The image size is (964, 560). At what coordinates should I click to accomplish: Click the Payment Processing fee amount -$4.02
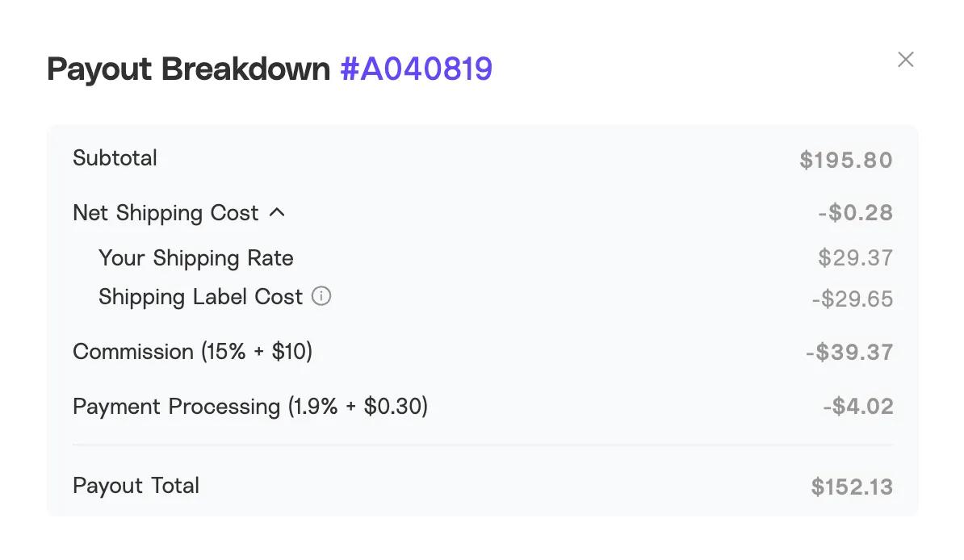tap(857, 406)
